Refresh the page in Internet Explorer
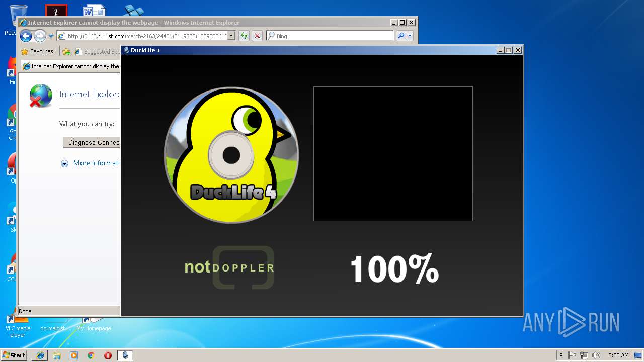 click(x=244, y=36)
